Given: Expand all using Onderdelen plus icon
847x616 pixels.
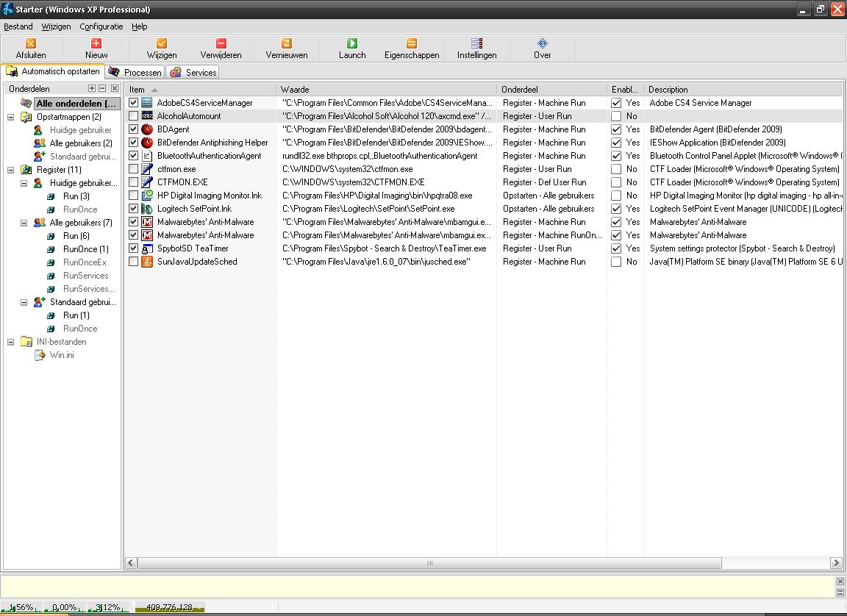Looking at the screenshot, I should pyautogui.click(x=92, y=88).
